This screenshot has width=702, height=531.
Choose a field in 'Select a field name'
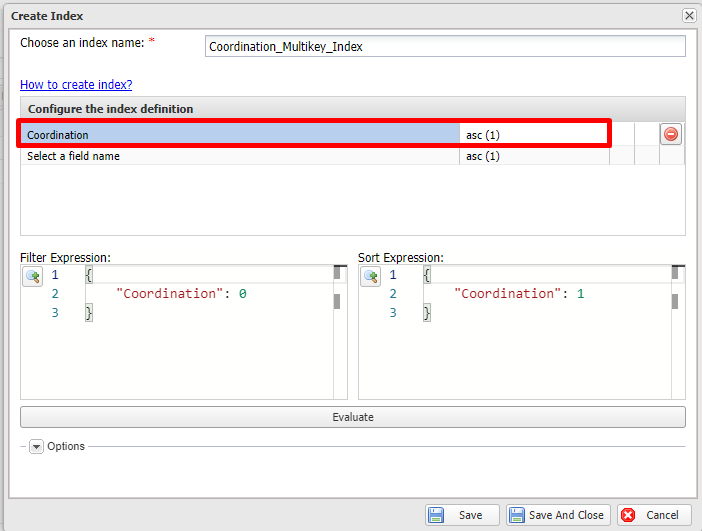240,156
